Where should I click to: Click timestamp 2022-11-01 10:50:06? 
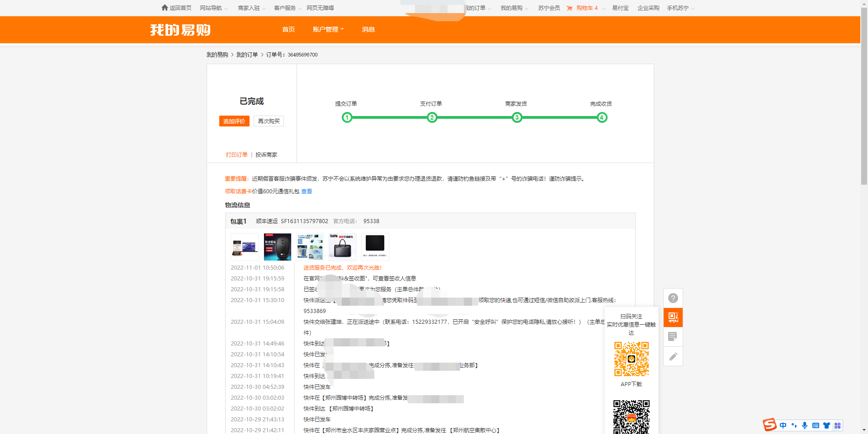pyautogui.click(x=257, y=268)
